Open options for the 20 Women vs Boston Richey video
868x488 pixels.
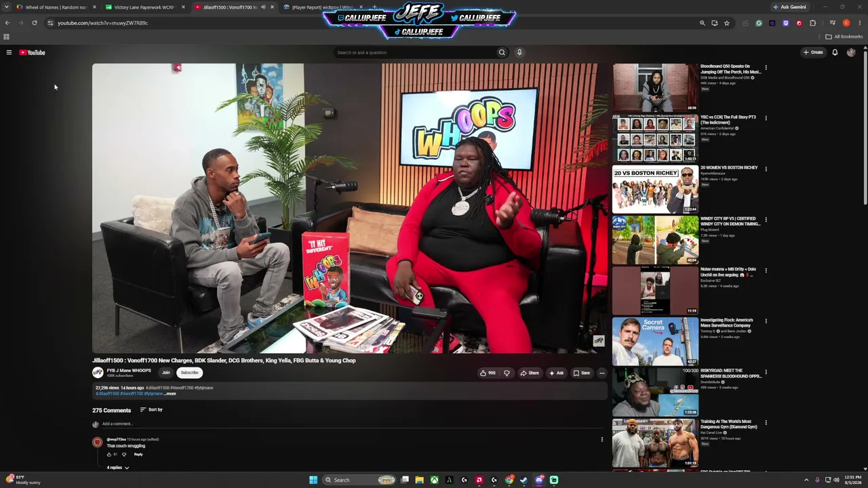[766, 169]
